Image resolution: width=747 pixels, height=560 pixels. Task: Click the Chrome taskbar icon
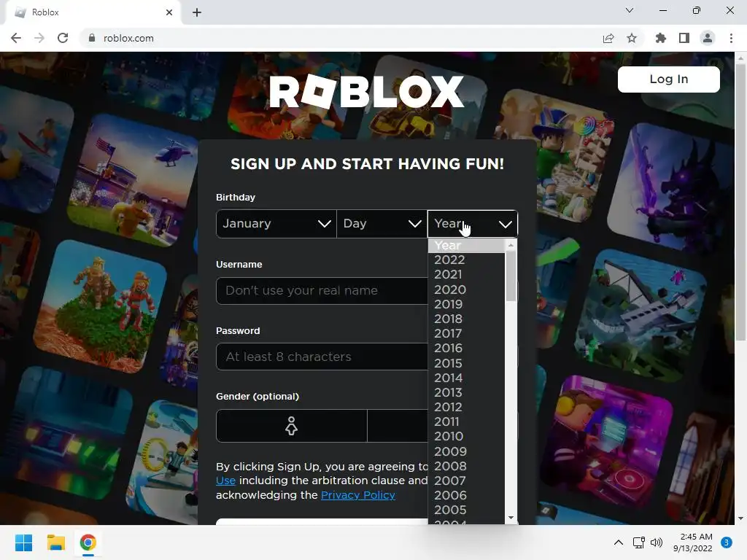pyautogui.click(x=88, y=542)
